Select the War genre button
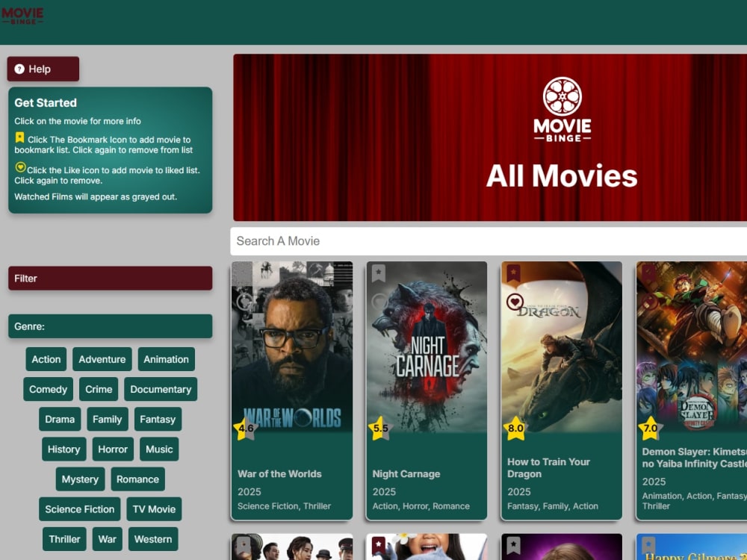This screenshot has height=560, width=747. pos(107,539)
